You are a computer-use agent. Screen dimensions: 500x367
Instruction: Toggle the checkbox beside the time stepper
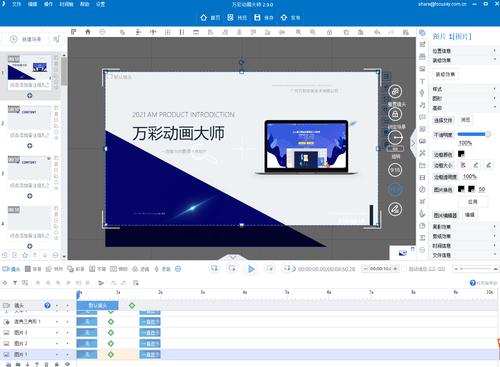pos(404,269)
